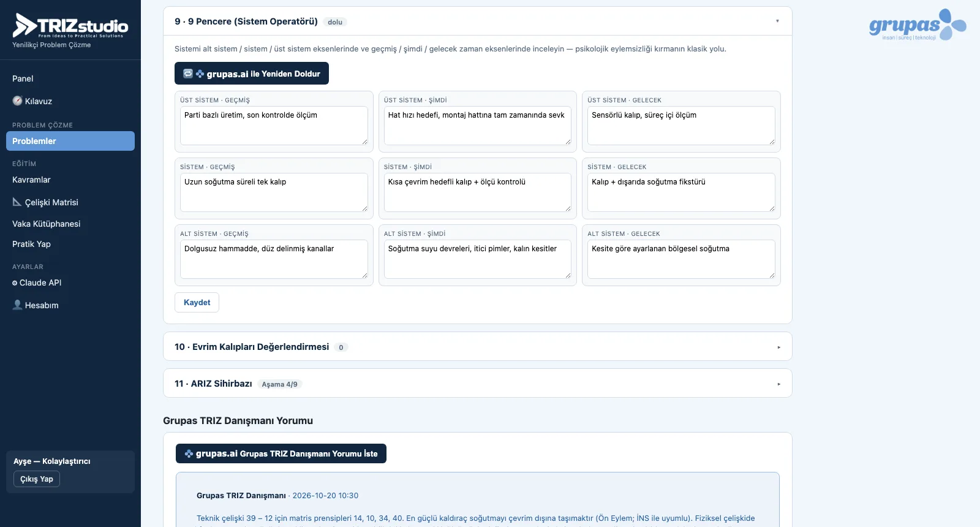Image resolution: width=980 pixels, height=527 pixels.
Task: Open Çelişki Matrisi via its triangle icon
Action: click(x=17, y=202)
